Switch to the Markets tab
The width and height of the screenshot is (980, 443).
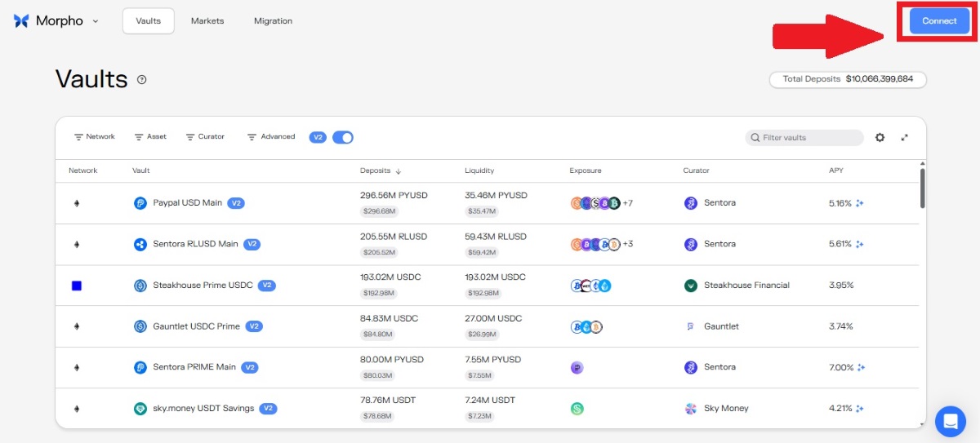click(x=207, y=21)
